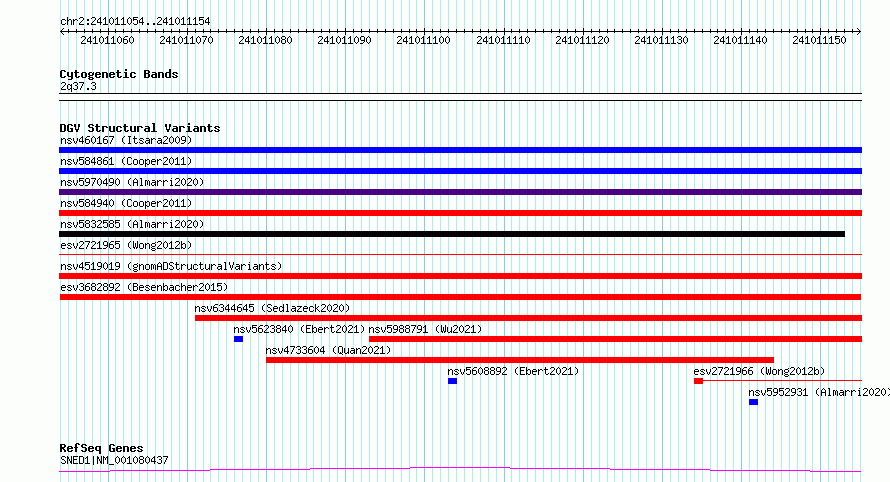
Task: Open nsv4519019 (gnomADStructuralVariants) label
Action: point(171,266)
